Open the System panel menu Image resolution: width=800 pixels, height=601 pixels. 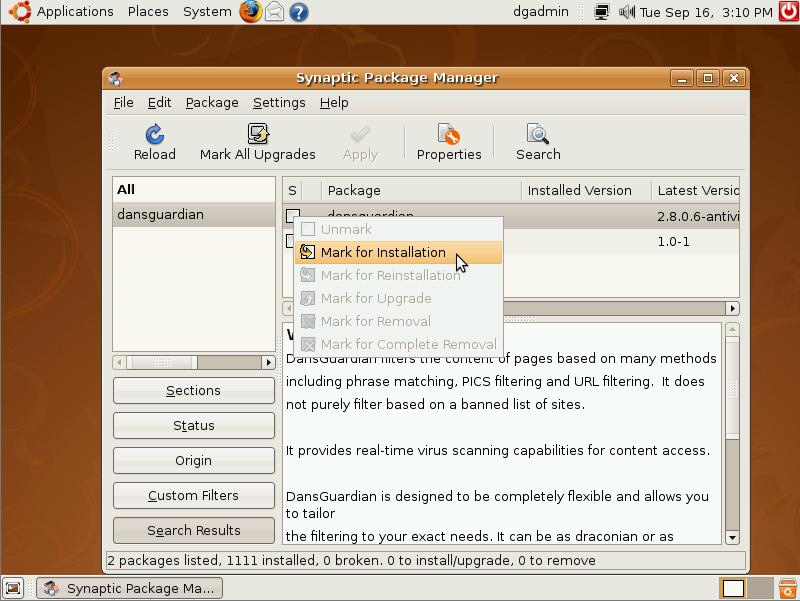pyautogui.click(x=207, y=11)
